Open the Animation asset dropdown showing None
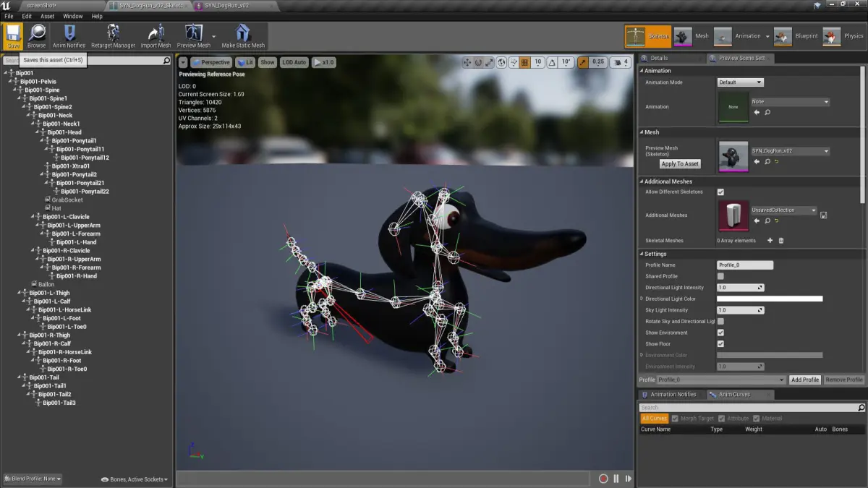 790,102
